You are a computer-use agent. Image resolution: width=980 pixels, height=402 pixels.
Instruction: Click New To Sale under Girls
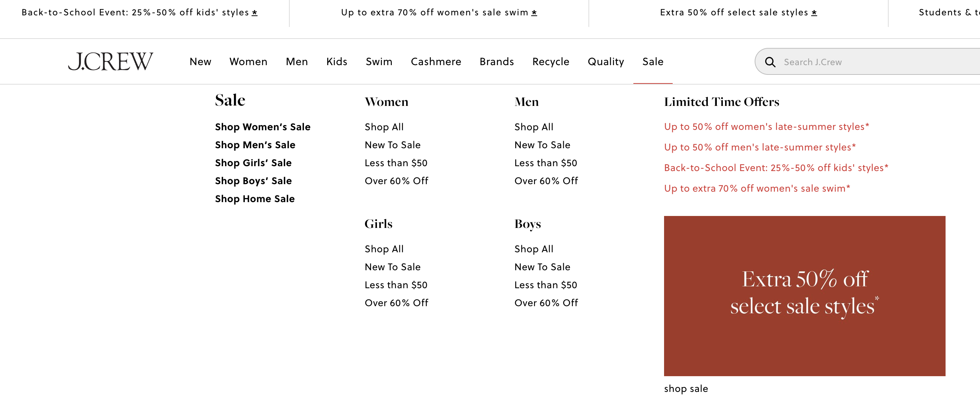(392, 267)
